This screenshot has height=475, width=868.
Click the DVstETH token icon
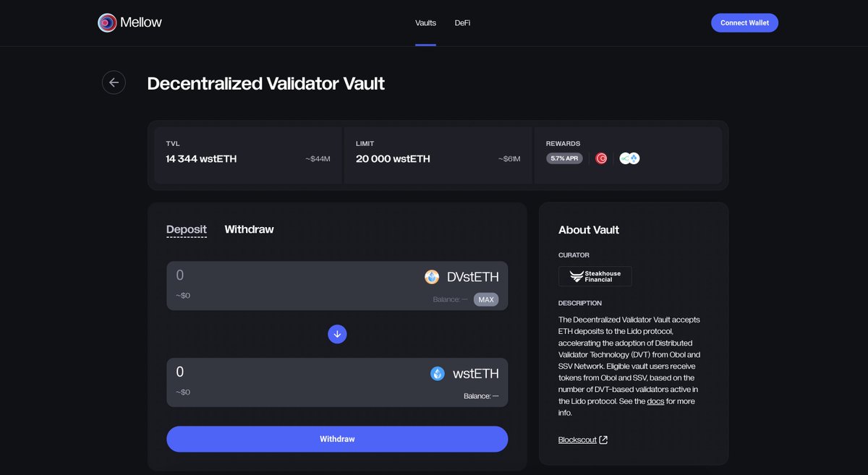pos(432,277)
